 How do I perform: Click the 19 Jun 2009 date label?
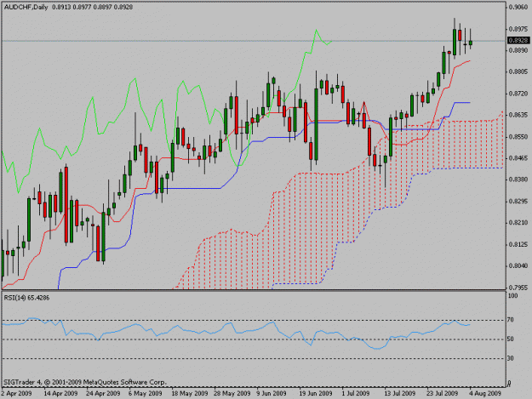[x=316, y=393]
